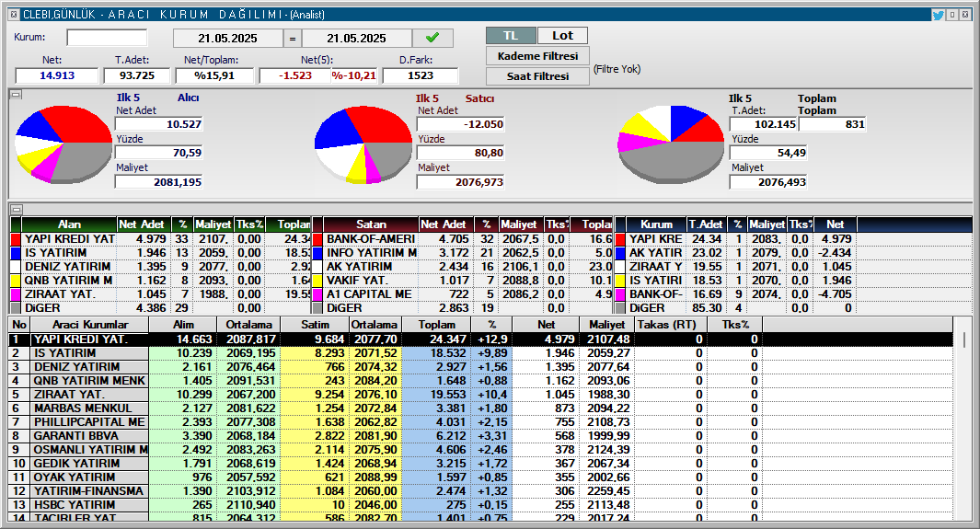The image size is (980, 529).
Task: Select the PHILLIPCAPITAL ME row
Action: point(480,421)
